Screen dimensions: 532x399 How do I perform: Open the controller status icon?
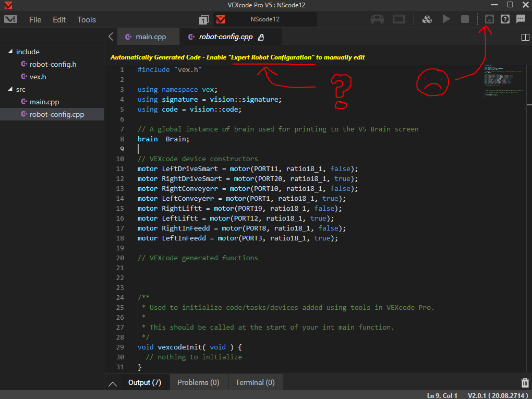[377, 19]
